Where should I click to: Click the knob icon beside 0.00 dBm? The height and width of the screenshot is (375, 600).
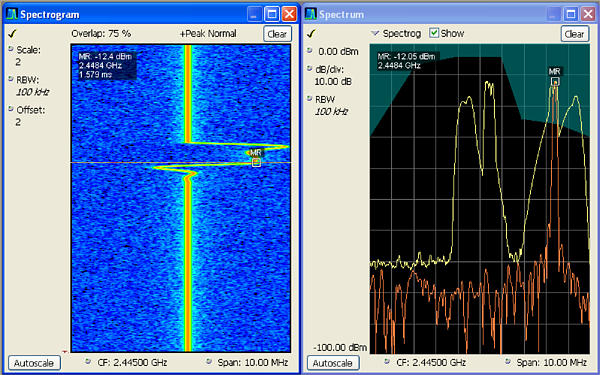pos(310,50)
